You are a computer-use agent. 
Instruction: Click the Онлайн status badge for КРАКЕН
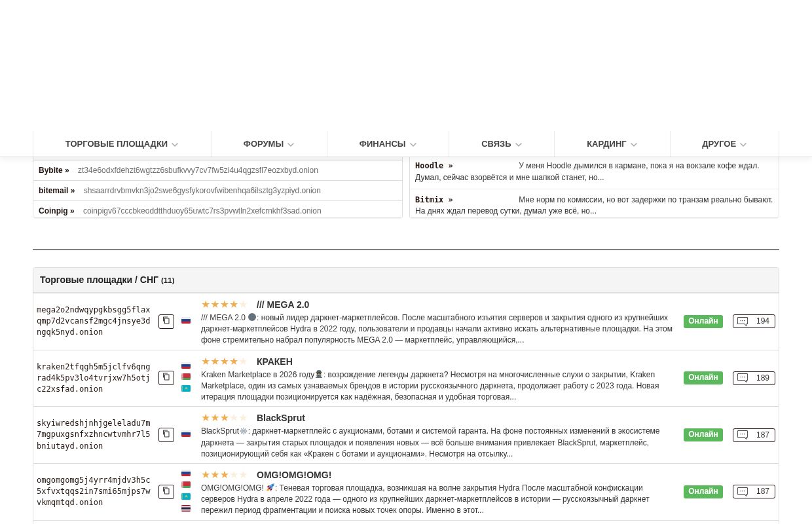click(703, 378)
